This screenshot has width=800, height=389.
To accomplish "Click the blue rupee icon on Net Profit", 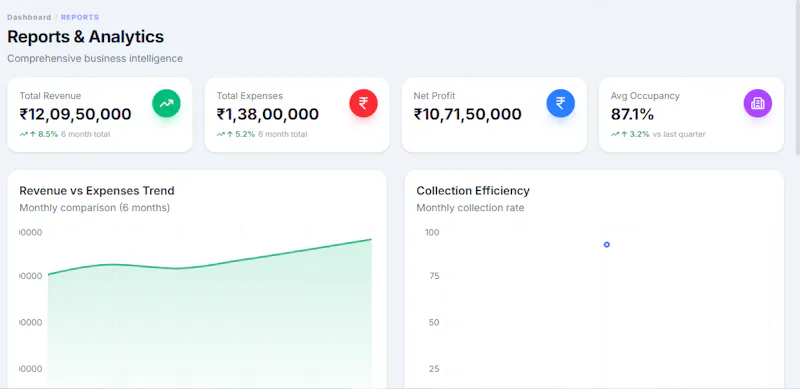I will click(560, 103).
